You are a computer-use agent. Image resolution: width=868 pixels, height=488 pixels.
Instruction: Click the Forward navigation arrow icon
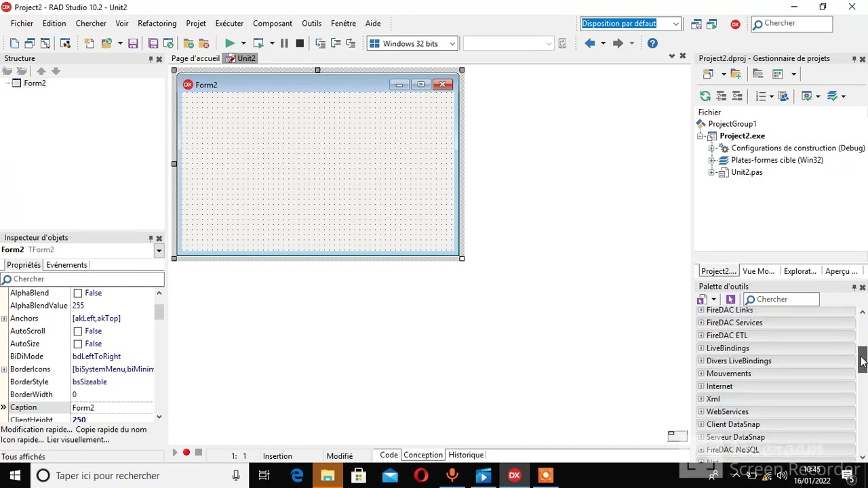pos(618,43)
